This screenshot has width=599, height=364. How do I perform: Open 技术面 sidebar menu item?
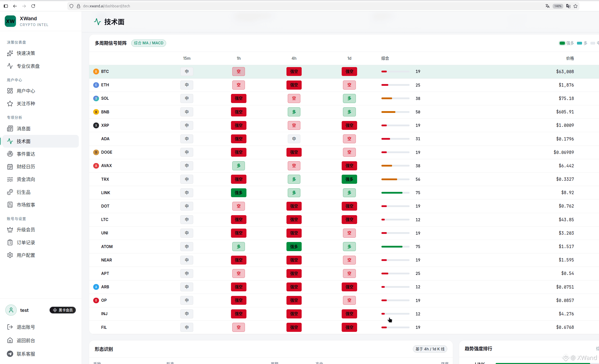pos(41,141)
